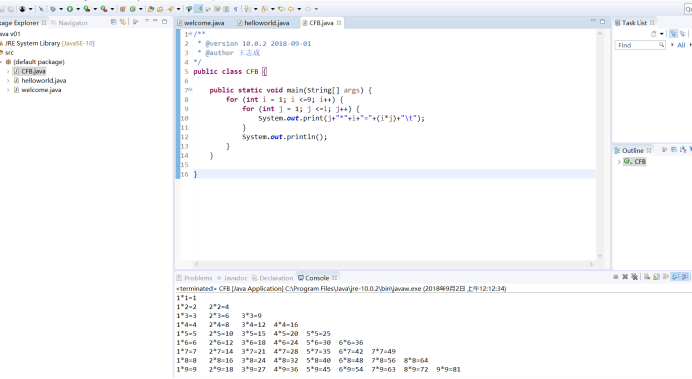Collapse the main method fold at line 7
692x379 pixels.
[191, 90]
